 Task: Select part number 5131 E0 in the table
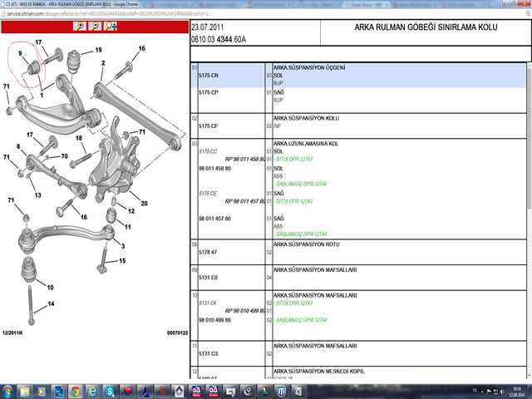coord(208,278)
